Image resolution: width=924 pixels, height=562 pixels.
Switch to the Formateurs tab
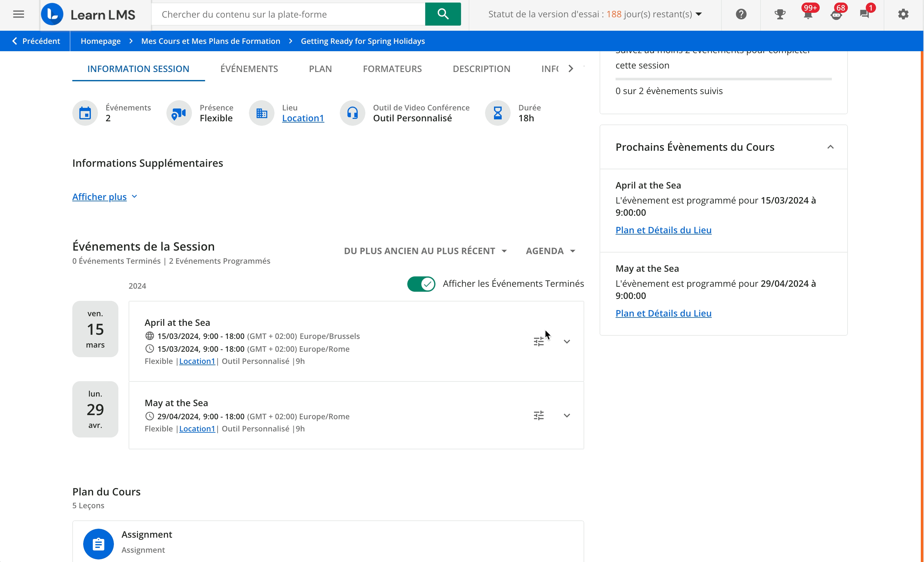392,69
